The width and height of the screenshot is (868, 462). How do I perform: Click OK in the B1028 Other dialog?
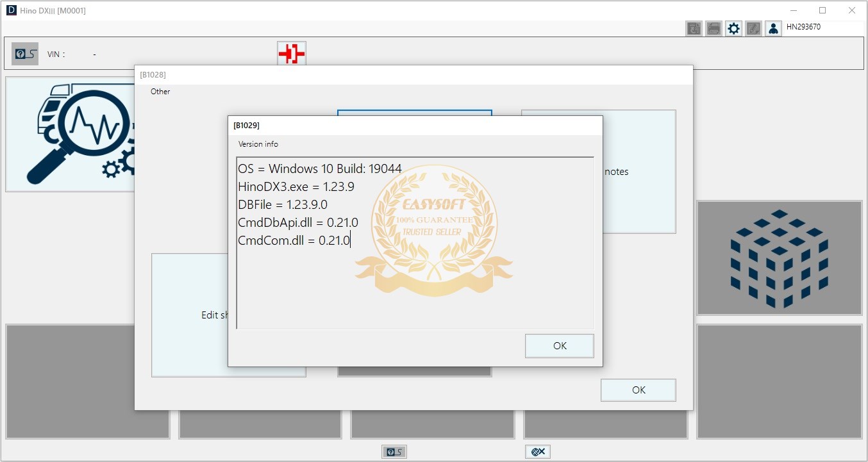pyautogui.click(x=638, y=390)
